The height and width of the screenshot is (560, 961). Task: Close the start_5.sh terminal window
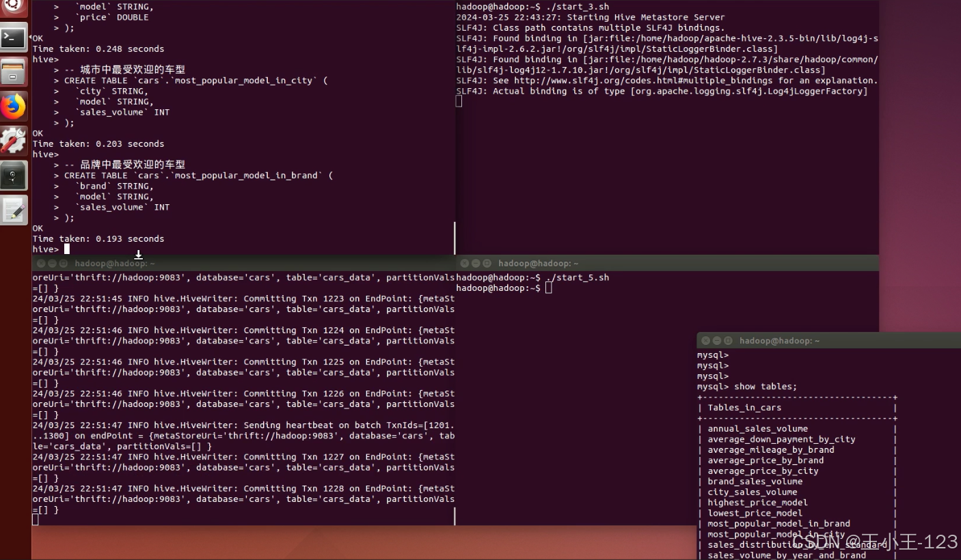[464, 263]
